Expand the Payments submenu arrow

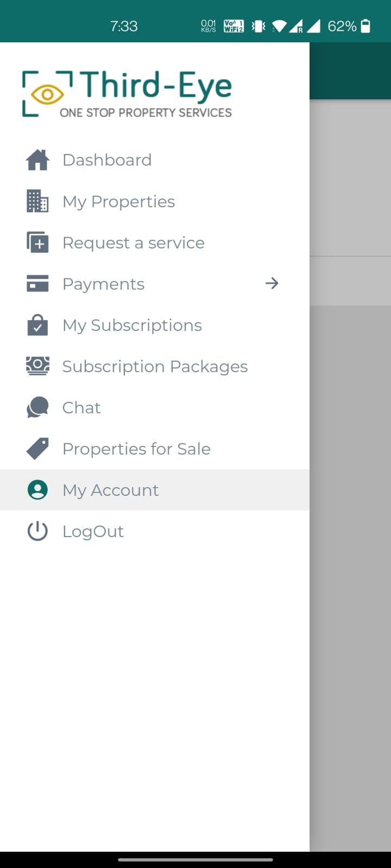(272, 283)
